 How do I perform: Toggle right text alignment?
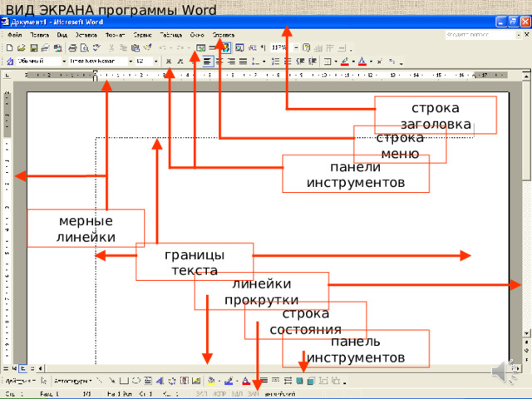coord(231,62)
